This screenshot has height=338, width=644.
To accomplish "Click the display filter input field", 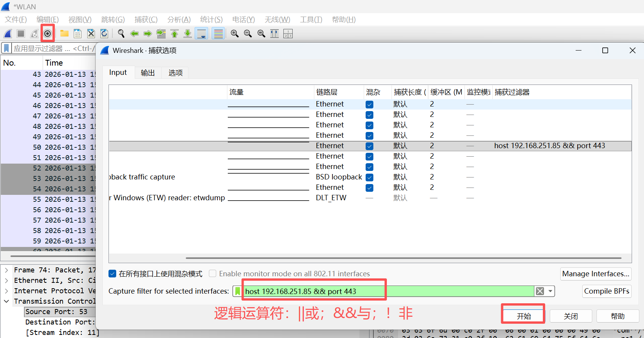I will click(54, 48).
